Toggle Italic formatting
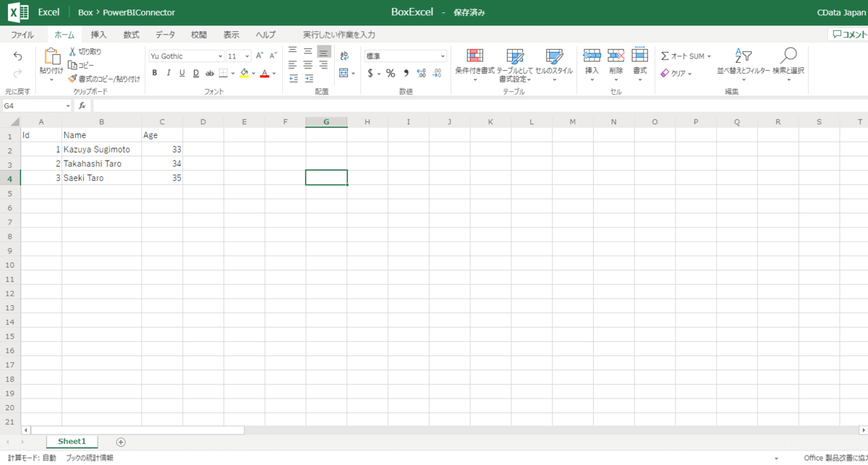Screen dimensions: 868x465 point(168,73)
